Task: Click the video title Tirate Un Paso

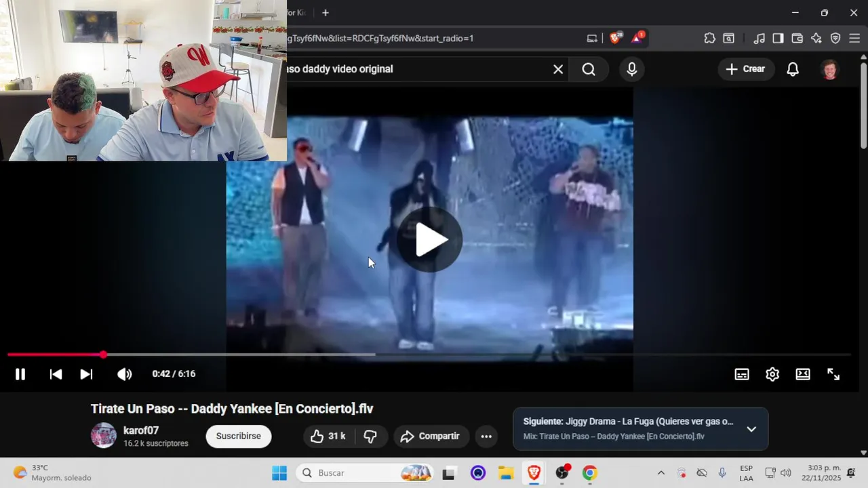Action: point(232,409)
